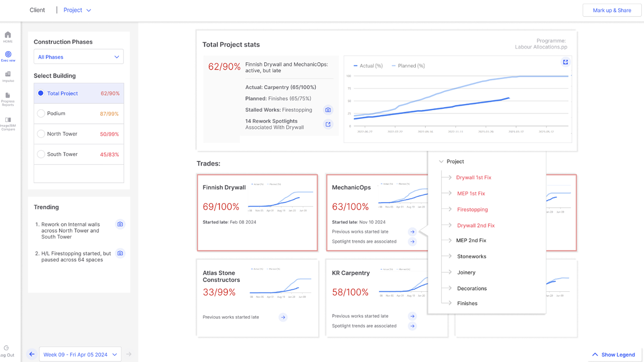Open the Rework Spotlights external link icon
The height and width of the screenshot is (362, 644).
tap(328, 124)
